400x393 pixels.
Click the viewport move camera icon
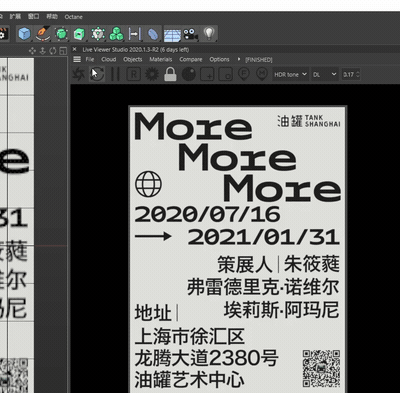pyautogui.click(x=32, y=51)
